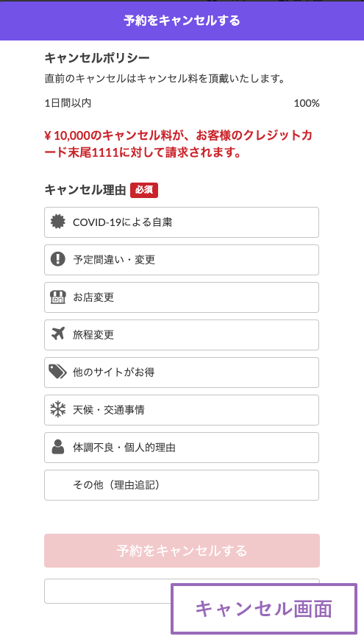Screen dimensions: 364x639
Task: Choose 予定間違い・変更 as the cancel reason
Action: coord(182,260)
